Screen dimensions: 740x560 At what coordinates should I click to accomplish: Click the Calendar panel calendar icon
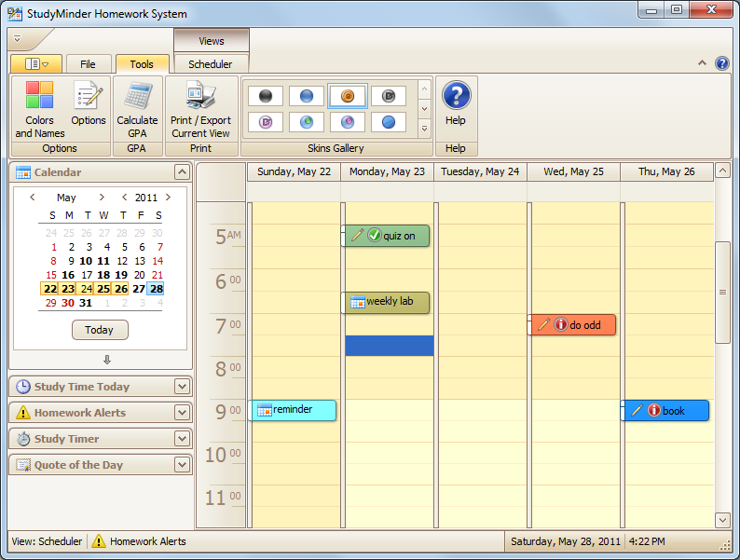[x=23, y=172]
